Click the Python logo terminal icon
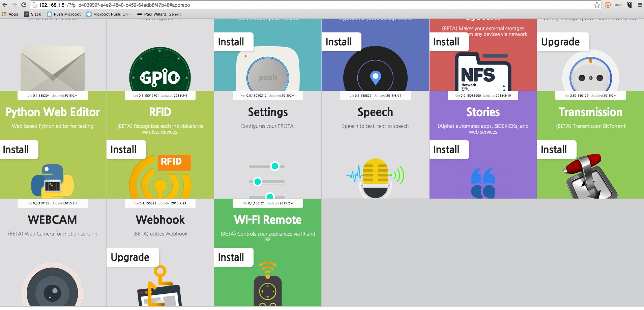 [53, 181]
